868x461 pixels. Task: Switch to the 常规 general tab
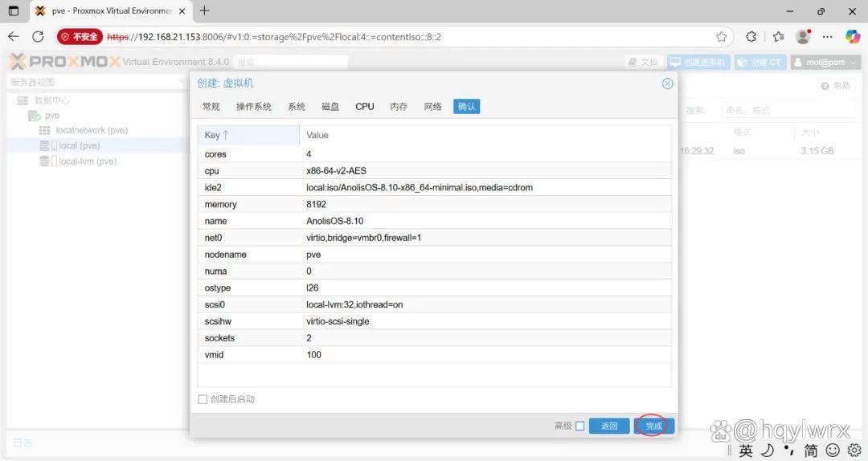tap(211, 107)
